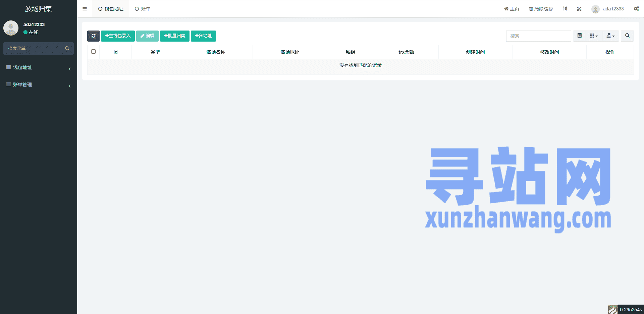The image size is (644, 314).
Task: Click the 0.295254s load time badge
Action: (x=631, y=310)
